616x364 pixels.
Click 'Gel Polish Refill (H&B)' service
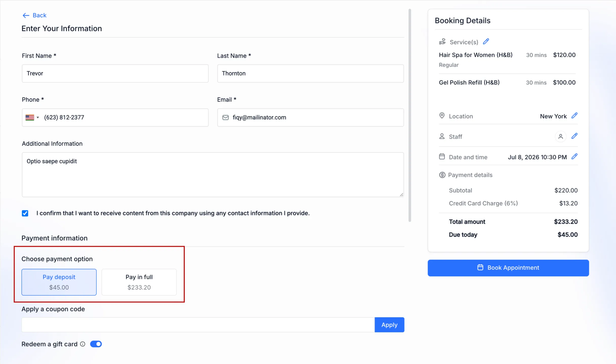point(469,83)
